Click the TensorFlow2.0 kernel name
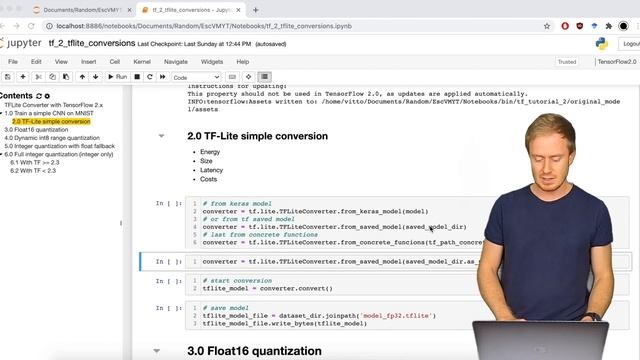Image resolution: width=640 pixels, height=360 pixels. coord(617,62)
